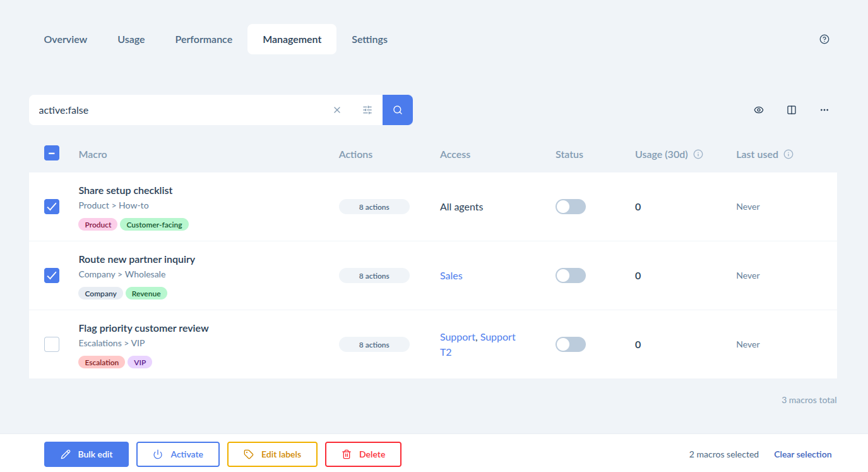Image resolution: width=868 pixels, height=472 pixels.
Task: Click the gray Company label
Action: click(x=101, y=293)
